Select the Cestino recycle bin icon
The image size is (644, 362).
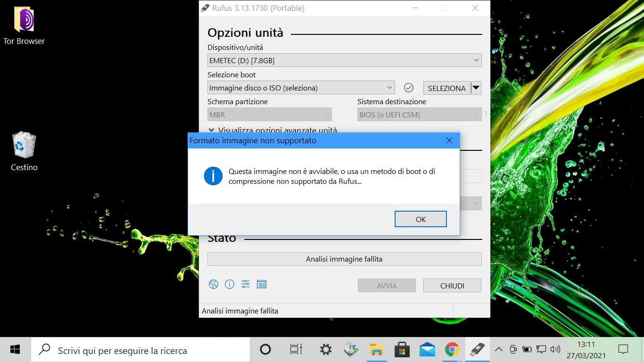click(24, 152)
